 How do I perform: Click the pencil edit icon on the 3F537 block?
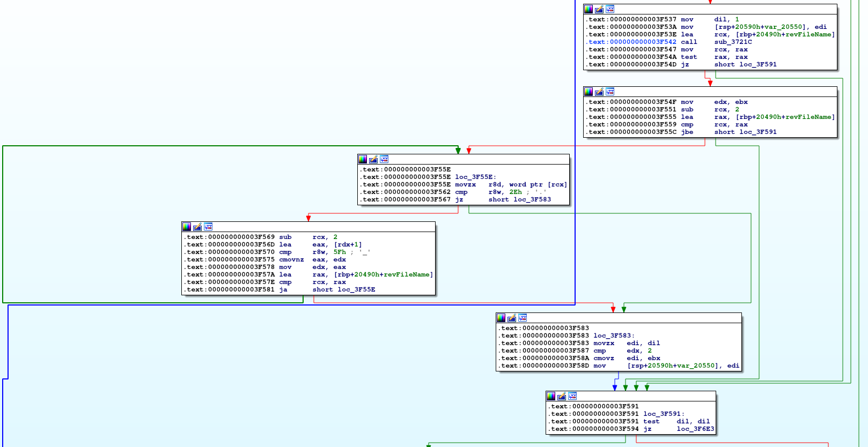click(x=599, y=9)
